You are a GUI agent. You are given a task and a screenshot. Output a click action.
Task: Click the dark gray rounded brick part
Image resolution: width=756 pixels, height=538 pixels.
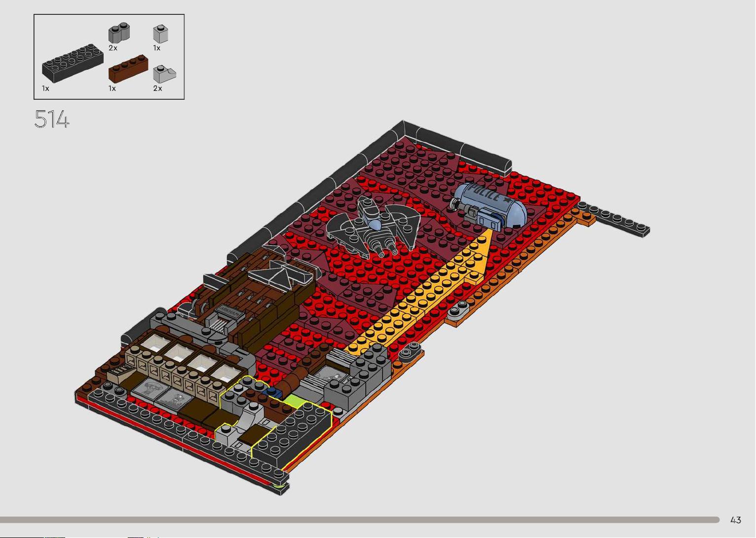point(119,33)
